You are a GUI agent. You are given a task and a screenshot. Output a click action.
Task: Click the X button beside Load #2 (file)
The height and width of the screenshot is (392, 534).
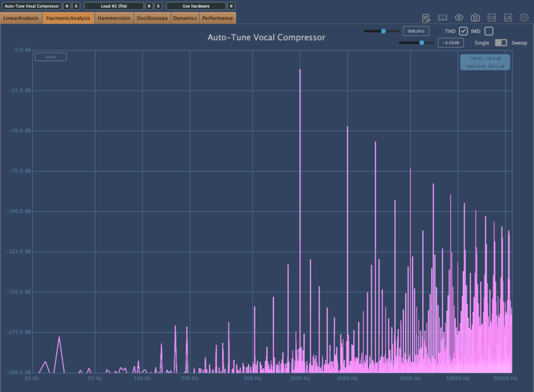tap(158, 6)
